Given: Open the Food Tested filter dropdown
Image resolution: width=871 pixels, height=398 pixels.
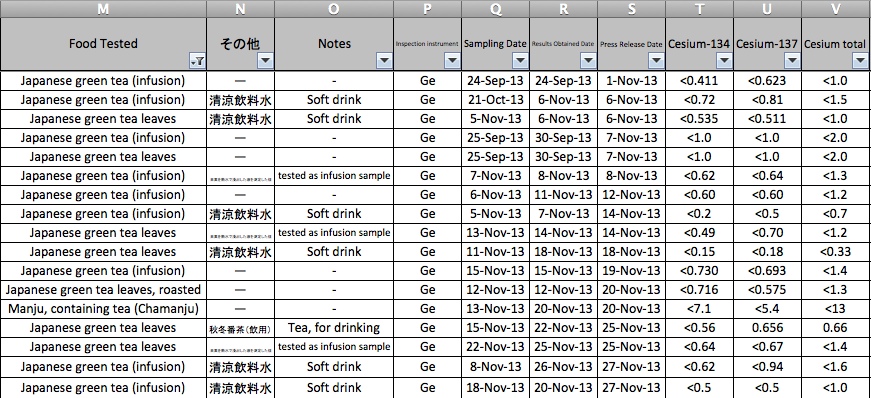Looking at the screenshot, I should tap(197, 61).
